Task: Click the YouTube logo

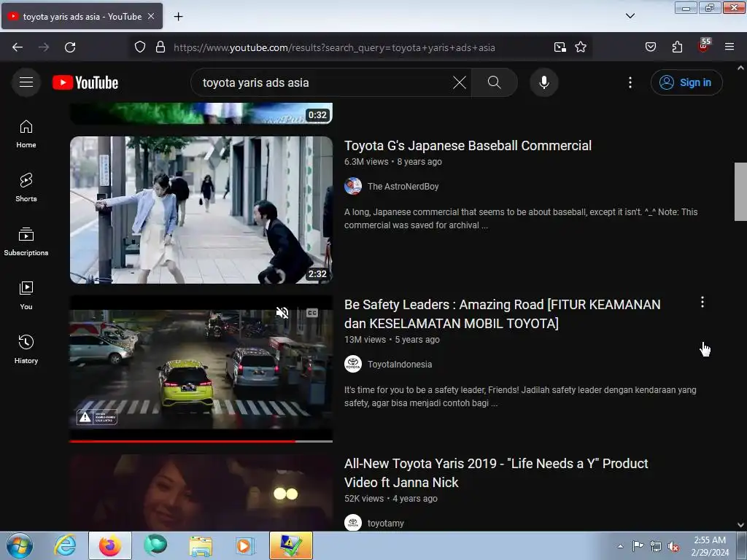Action: click(85, 82)
